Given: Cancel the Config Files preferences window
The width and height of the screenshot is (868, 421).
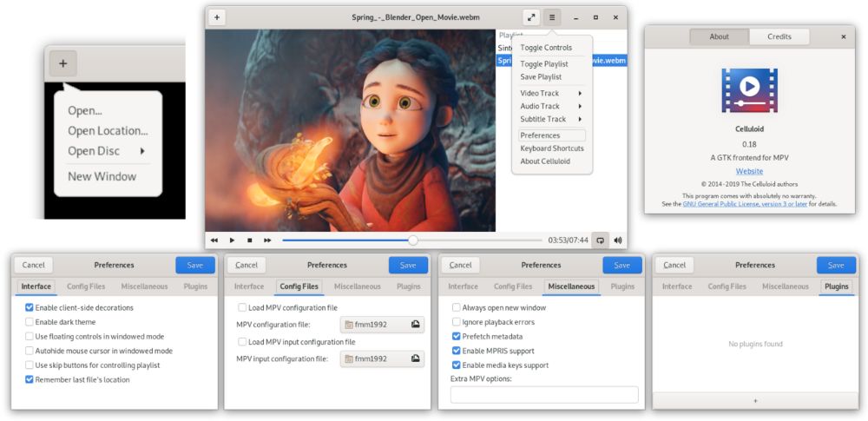Looking at the screenshot, I should coord(247,266).
